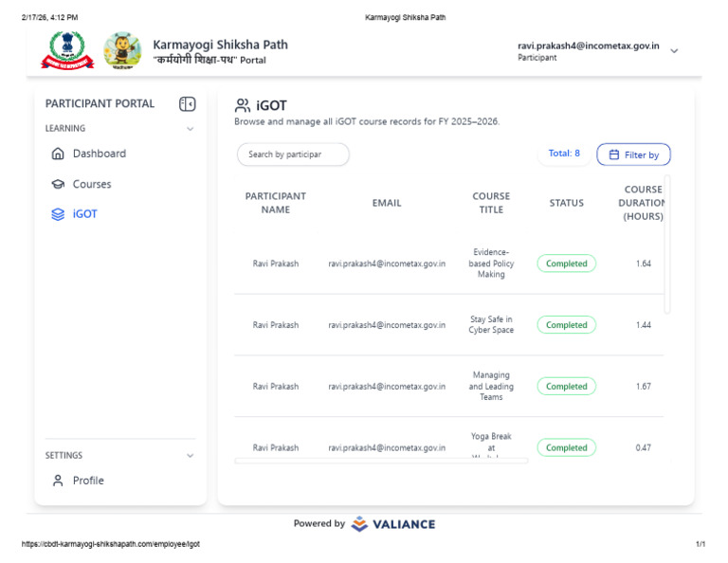Click the PARTICIPANT PORTAL sidebar heading
Viewport: 728px width, 563px height.
(x=100, y=103)
